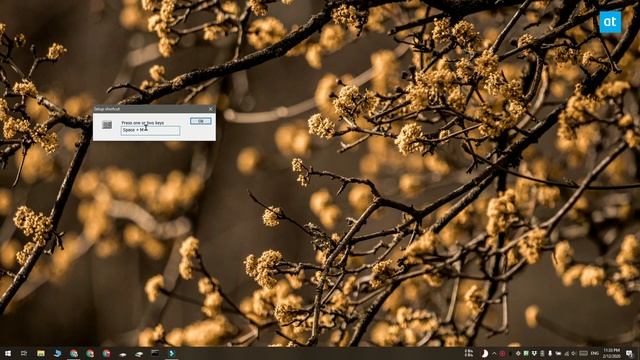Screen dimensions: 640x360
Task: Open the touch keyboard tray icon
Action: tap(584, 353)
